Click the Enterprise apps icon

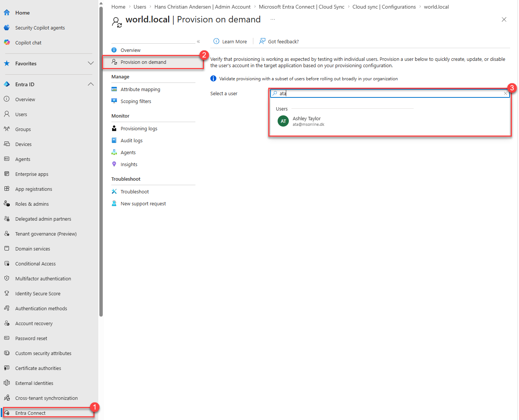[7, 174]
